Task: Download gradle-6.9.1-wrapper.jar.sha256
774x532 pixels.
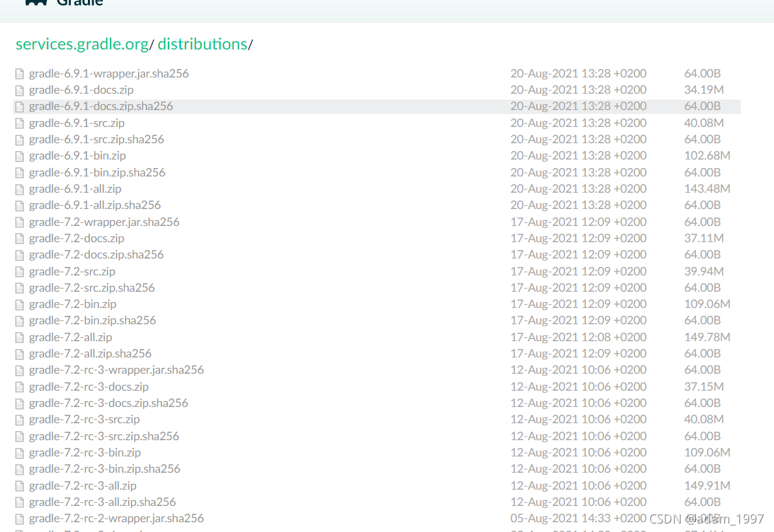Action: [109, 74]
